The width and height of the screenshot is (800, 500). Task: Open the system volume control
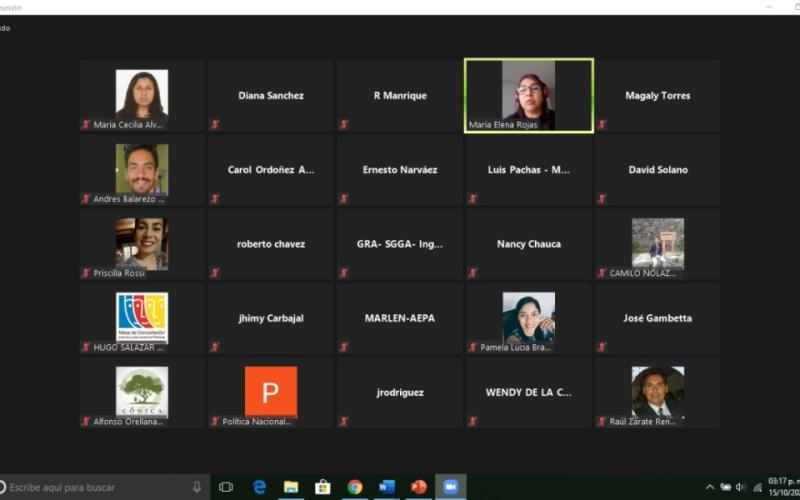741,487
